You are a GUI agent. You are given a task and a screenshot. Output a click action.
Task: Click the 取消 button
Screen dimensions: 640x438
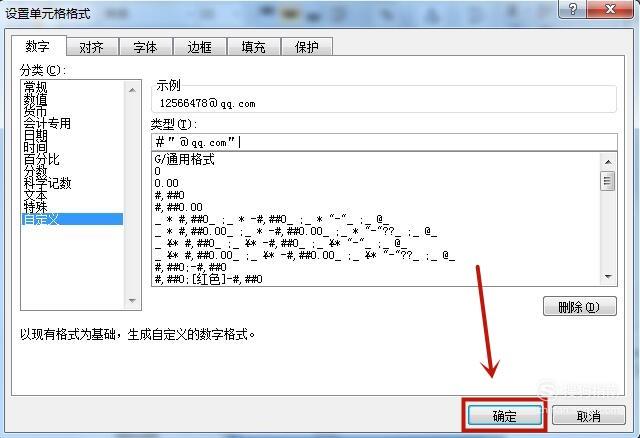click(589, 416)
